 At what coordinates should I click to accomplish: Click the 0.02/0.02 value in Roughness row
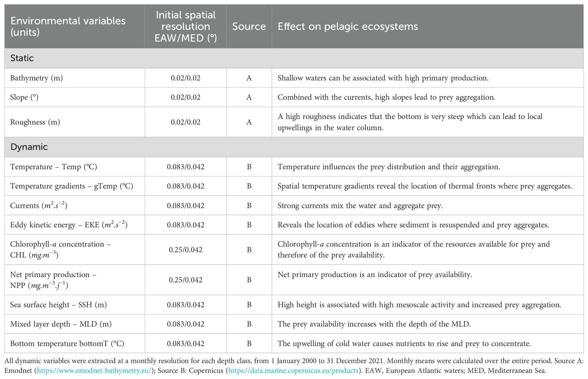(186, 122)
